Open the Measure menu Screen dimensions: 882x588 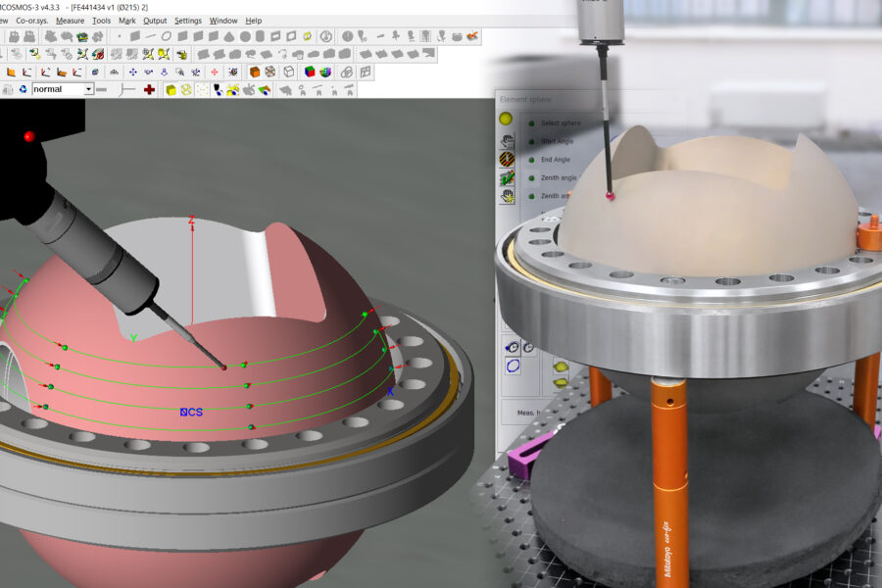70,21
